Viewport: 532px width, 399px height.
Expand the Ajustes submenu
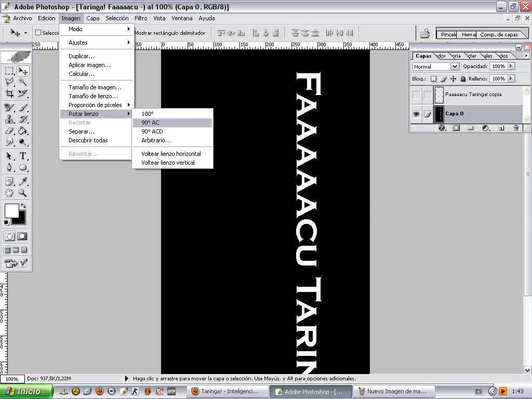coord(97,43)
